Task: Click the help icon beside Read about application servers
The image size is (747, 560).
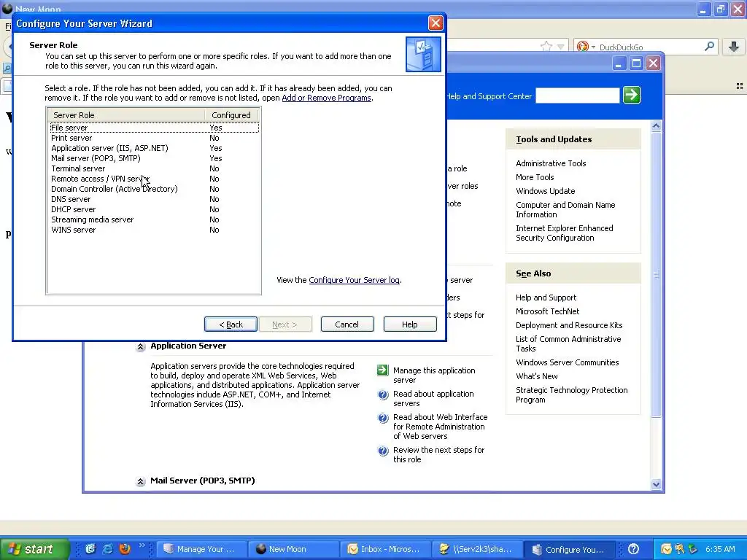Action: pyautogui.click(x=382, y=394)
